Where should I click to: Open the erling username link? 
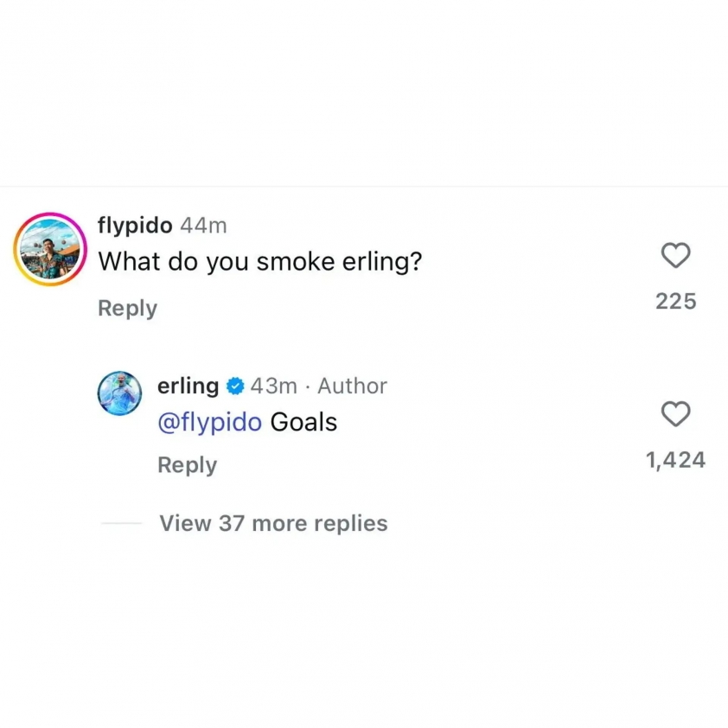click(188, 386)
